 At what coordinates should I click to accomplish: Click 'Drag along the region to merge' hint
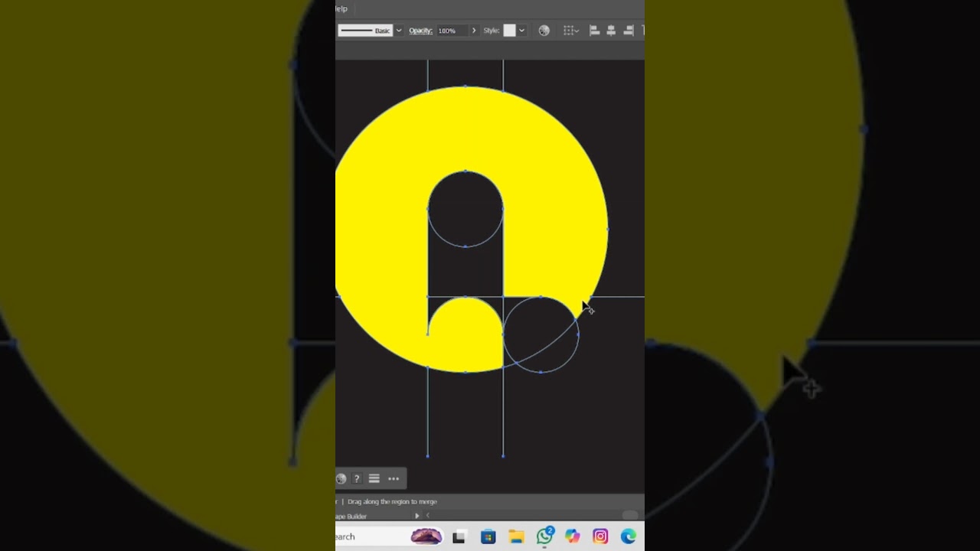(392, 502)
